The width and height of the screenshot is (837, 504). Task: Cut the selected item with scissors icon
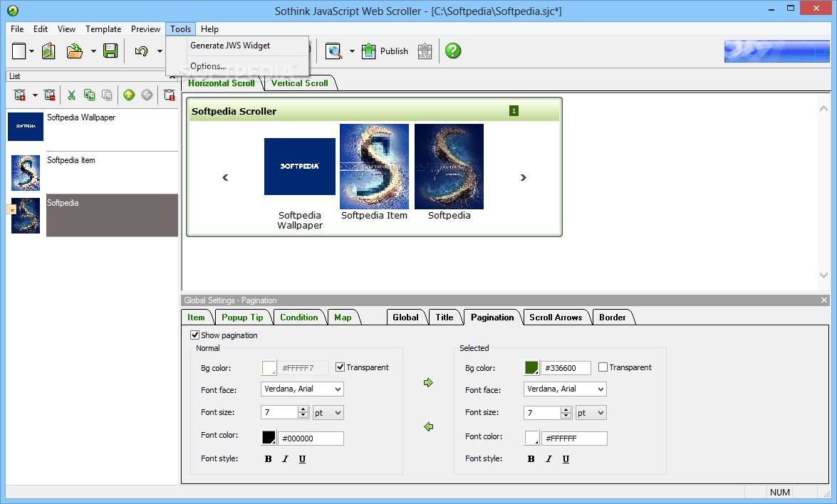click(71, 95)
